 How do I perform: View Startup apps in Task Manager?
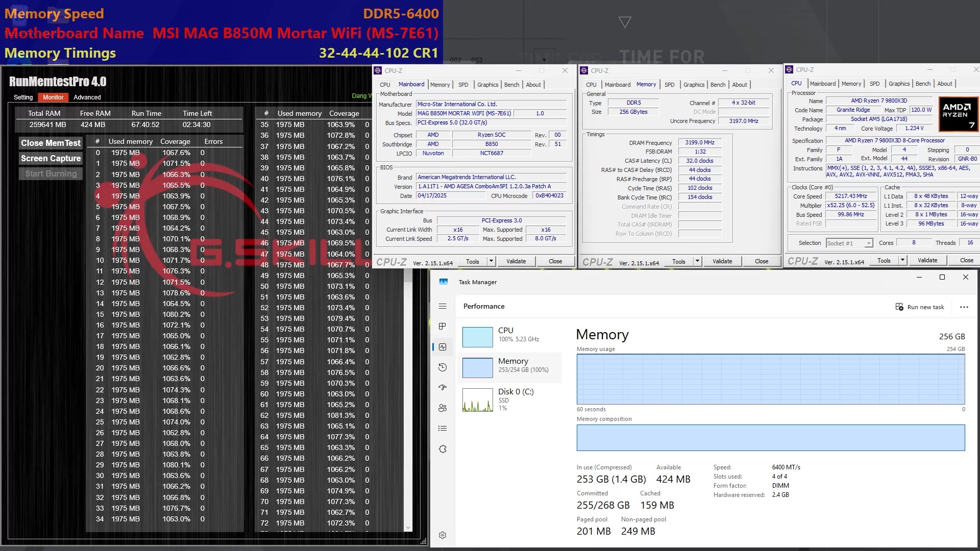pos(443,387)
